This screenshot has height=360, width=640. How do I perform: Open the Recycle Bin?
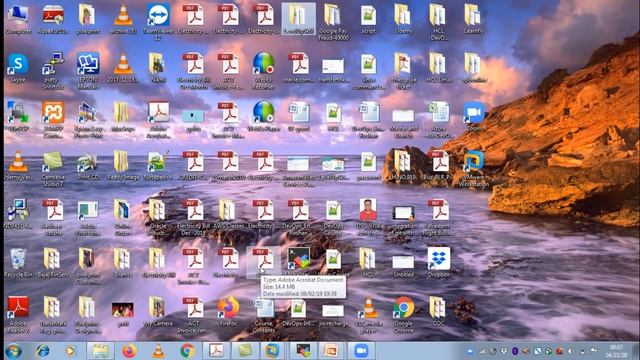[x=18, y=262]
